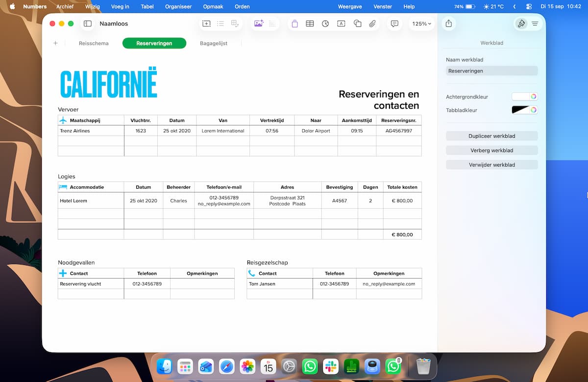Click the Naam werkblad text field
The width and height of the screenshot is (588, 382).
492,71
